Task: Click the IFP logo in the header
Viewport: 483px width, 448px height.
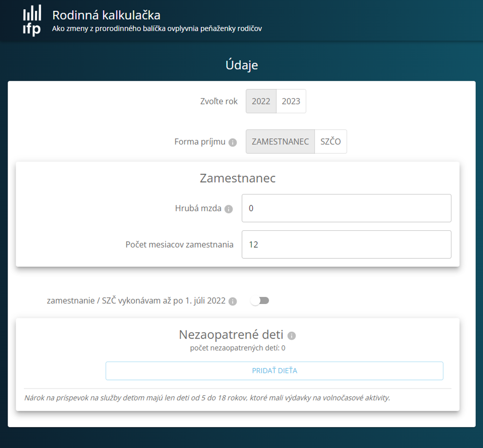Action: [32, 20]
